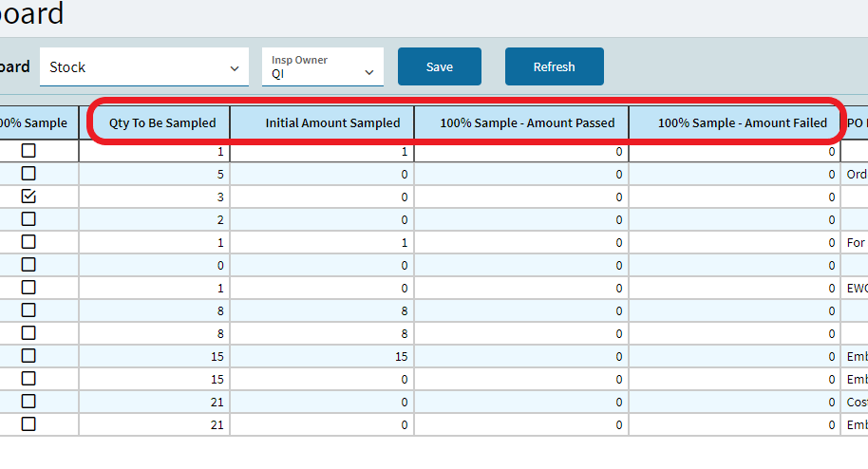
Task: Click Qty cell 1 in the 'EW' row
Action: (x=155, y=288)
